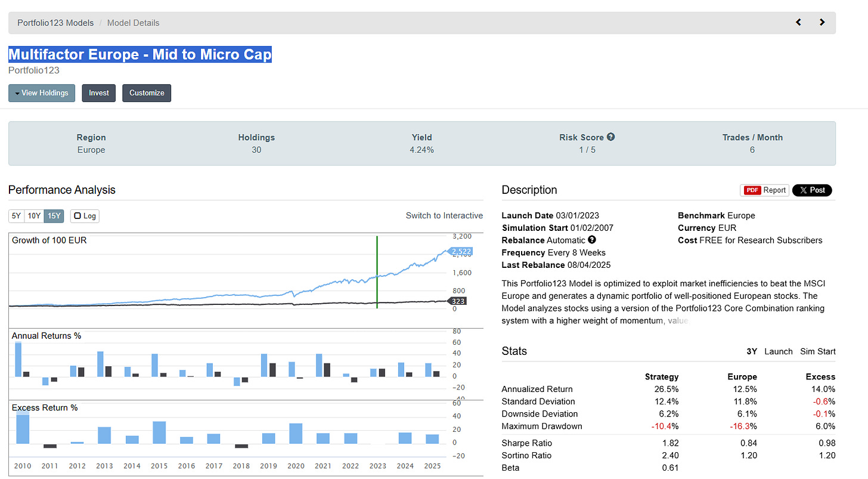This screenshot has height=479, width=868.
Task: Click strategy value 2,522 chart label
Action: (459, 252)
